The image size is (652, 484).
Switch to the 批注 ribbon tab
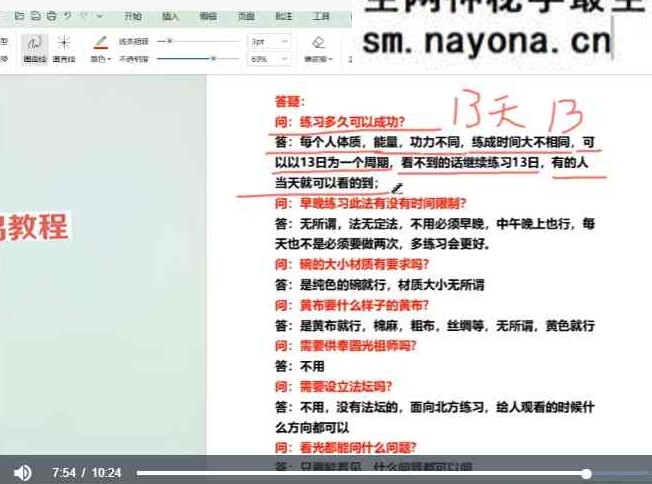point(284,16)
